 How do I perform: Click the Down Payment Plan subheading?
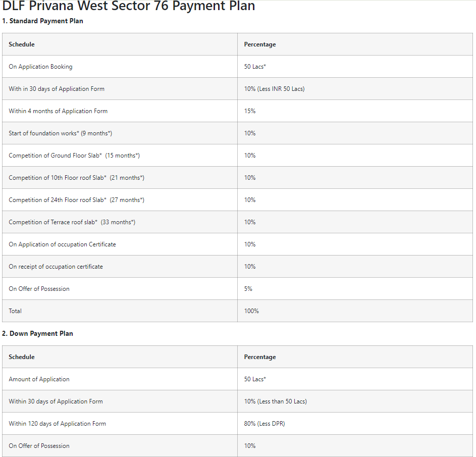37,333
